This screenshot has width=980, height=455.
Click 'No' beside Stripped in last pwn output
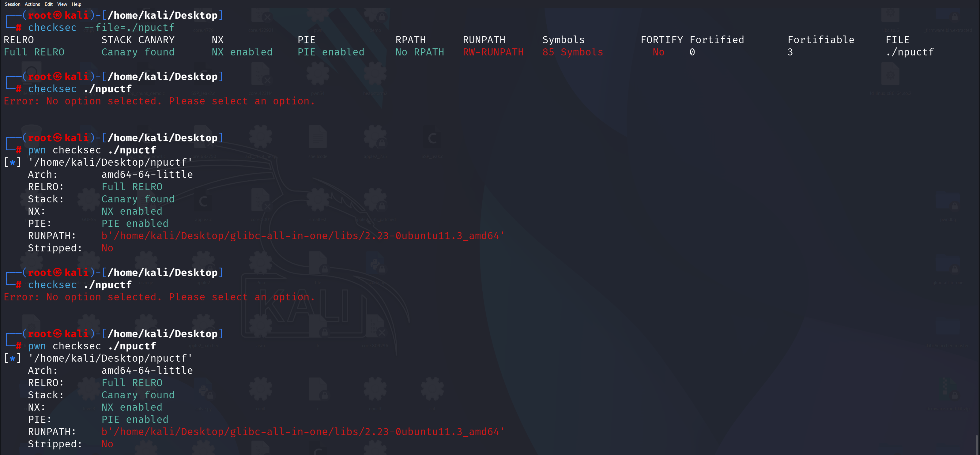(107, 444)
